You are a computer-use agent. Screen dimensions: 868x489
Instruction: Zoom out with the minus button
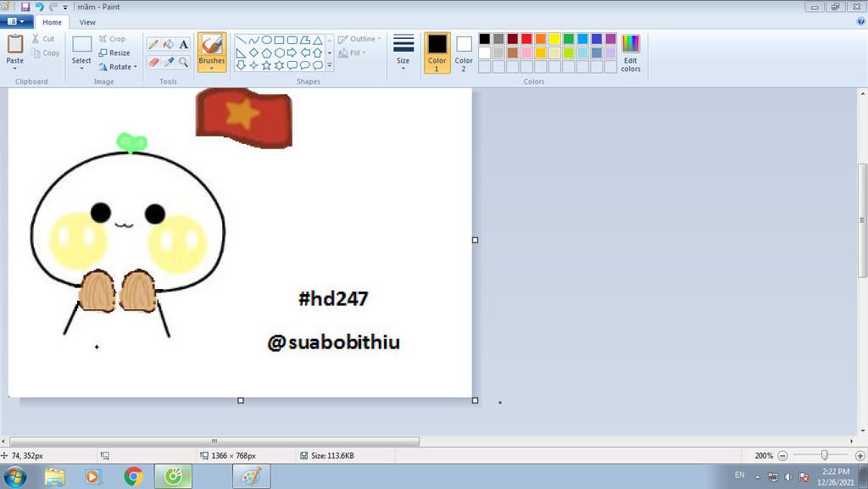[782, 456]
